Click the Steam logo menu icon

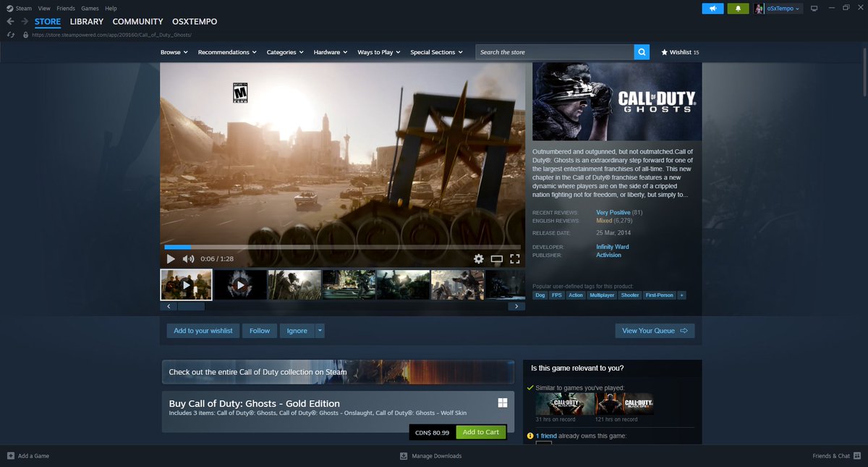pyautogui.click(x=9, y=8)
